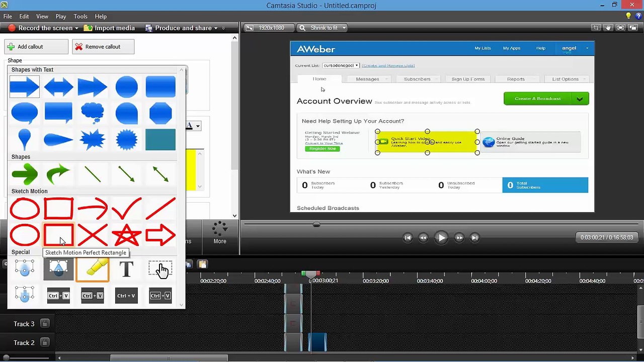The image size is (644, 362).
Task: Choose the blue starburst callout shape
Action: pos(93,139)
